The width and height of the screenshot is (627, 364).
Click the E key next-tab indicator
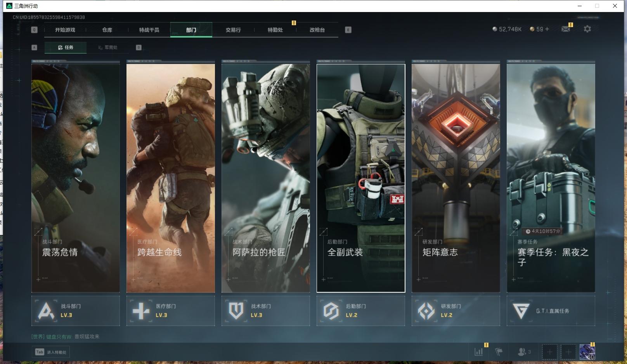[348, 30]
